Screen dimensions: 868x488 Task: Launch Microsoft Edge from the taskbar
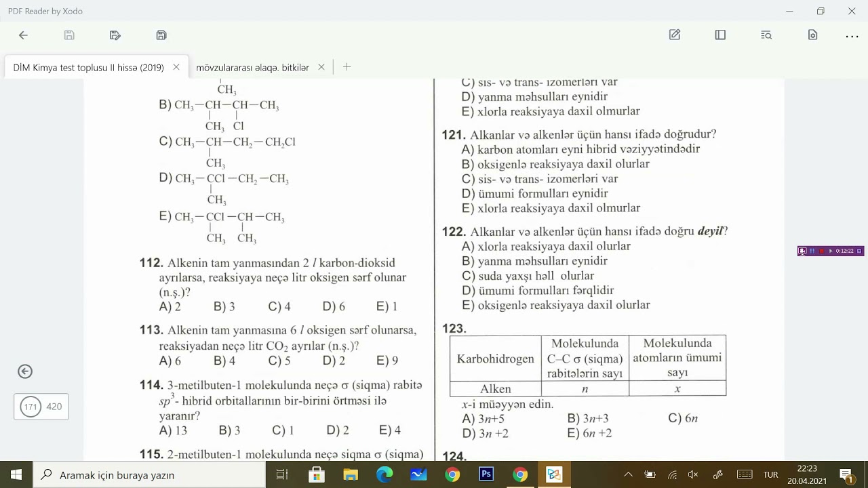(384, 474)
